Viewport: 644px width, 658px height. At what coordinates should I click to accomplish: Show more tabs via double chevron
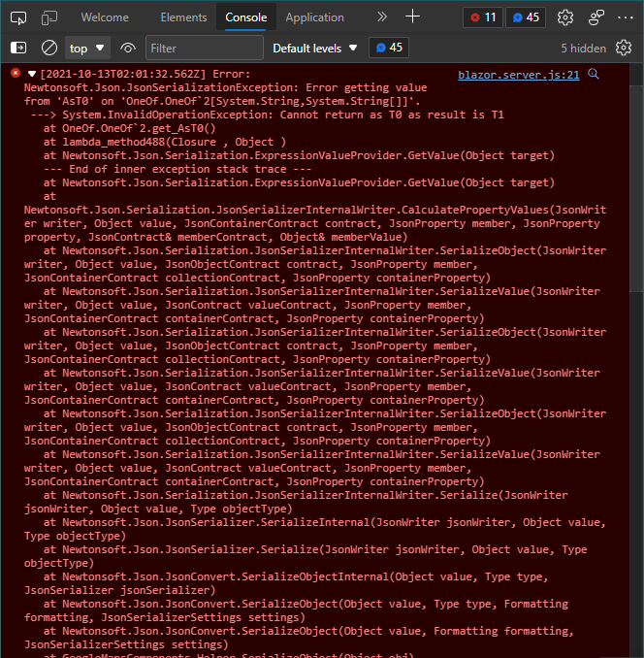381,17
